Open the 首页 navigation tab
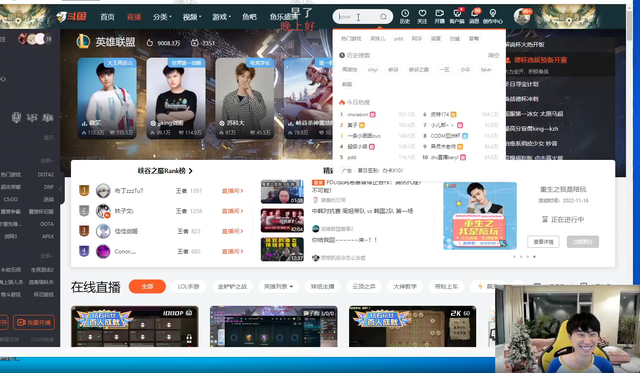The height and width of the screenshot is (373, 640). [107, 17]
